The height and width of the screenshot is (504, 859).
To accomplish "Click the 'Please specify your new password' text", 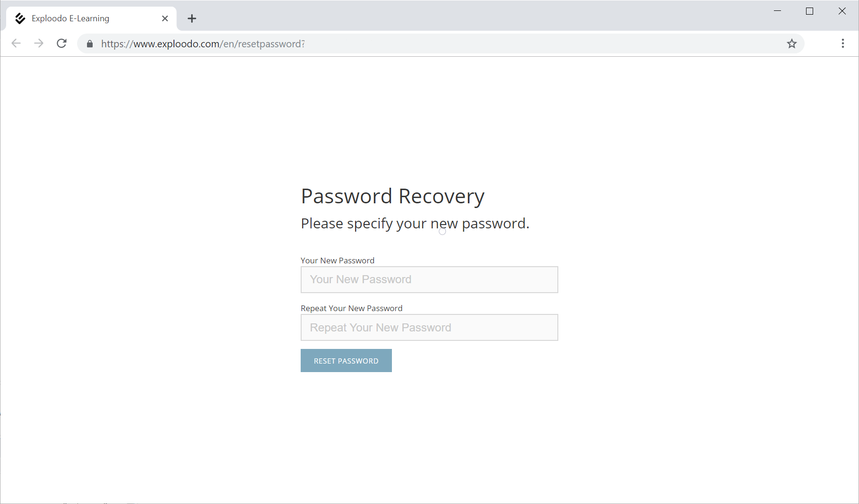I will click(415, 223).
